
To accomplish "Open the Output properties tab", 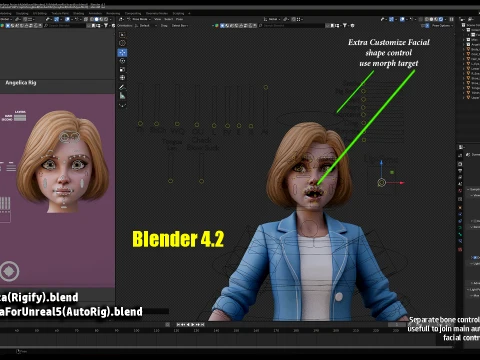I will tap(460, 171).
